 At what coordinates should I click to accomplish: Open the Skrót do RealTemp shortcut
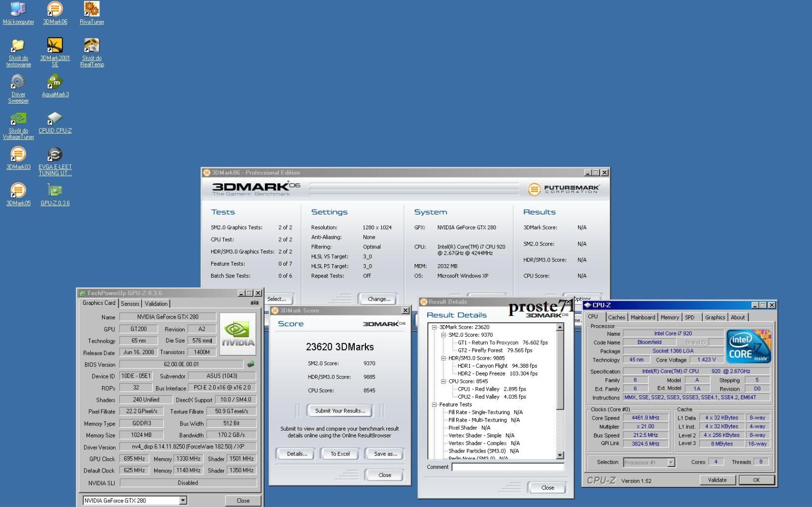click(92, 52)
